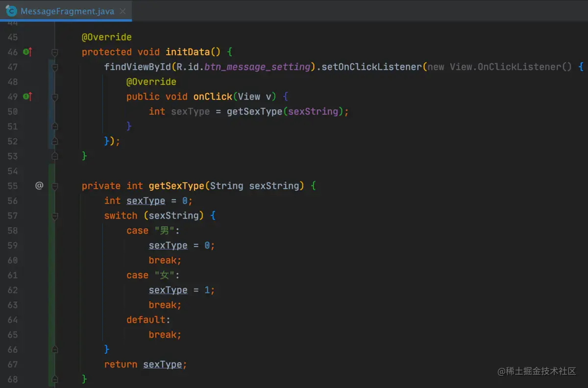Screen dimensions: 588x388
Task: Place cursor on initData method name
Action: (188, 52)
